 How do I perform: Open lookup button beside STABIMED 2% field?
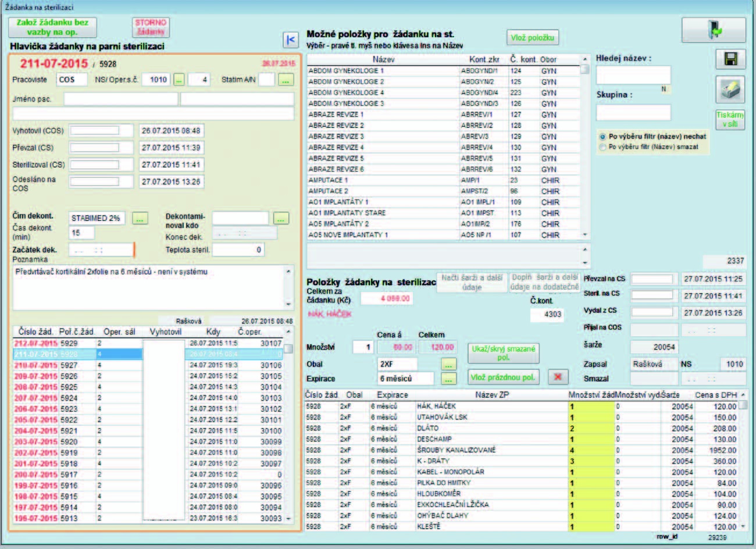point(140,219)
